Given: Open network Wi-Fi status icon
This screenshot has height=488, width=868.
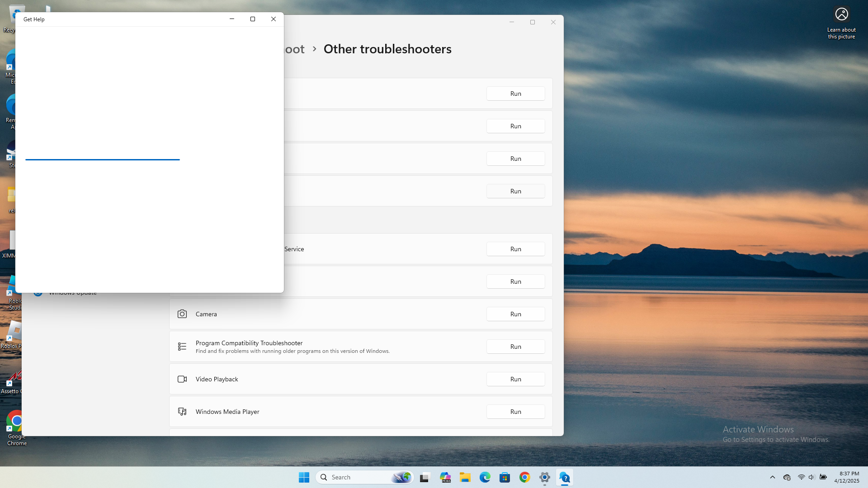Looking at the screenshot, I should click(801, 477).
